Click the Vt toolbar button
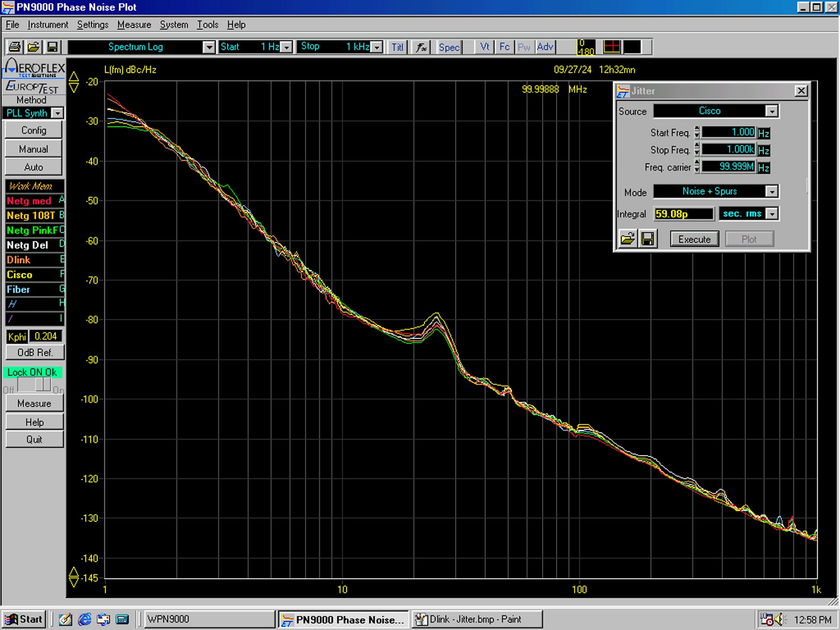This screenshot has width=840, height=630. point(485,47)
